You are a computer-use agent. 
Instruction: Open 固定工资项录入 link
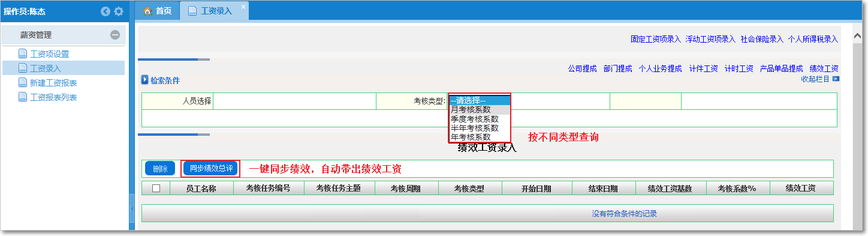pyautogui.click(x=655, y=39)
